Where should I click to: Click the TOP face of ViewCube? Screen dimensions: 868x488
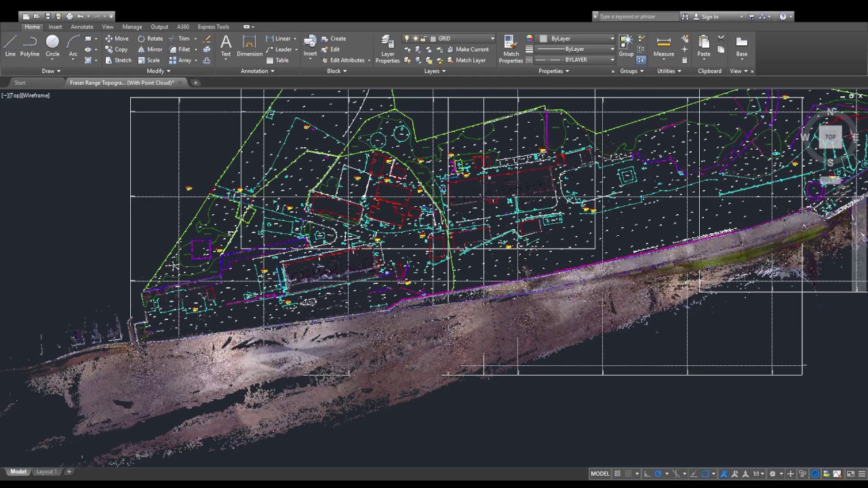point(830,138)
